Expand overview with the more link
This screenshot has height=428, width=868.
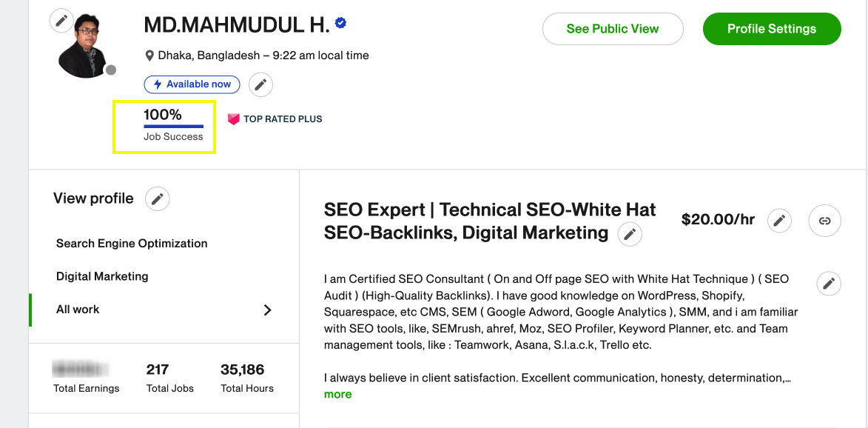(337, 394)
